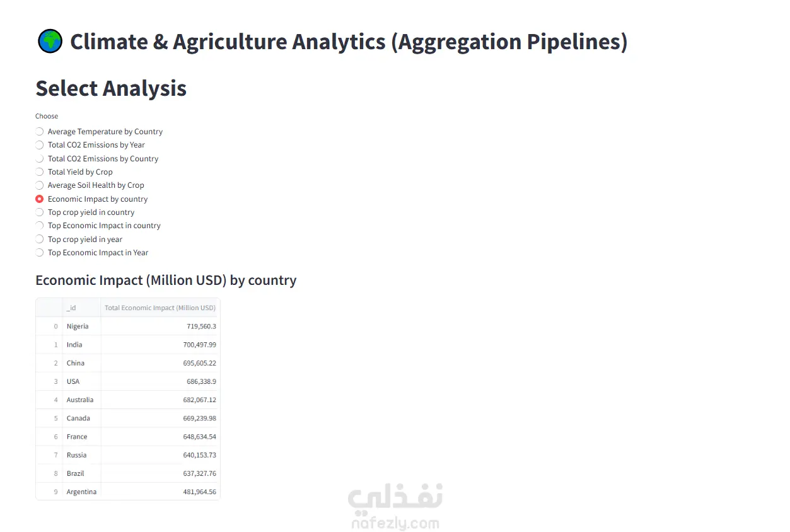This screenshot has width=790, height=532.
Task: Choose Top crop yield in country
Action: pyautogui.click(x=40, y=212)
